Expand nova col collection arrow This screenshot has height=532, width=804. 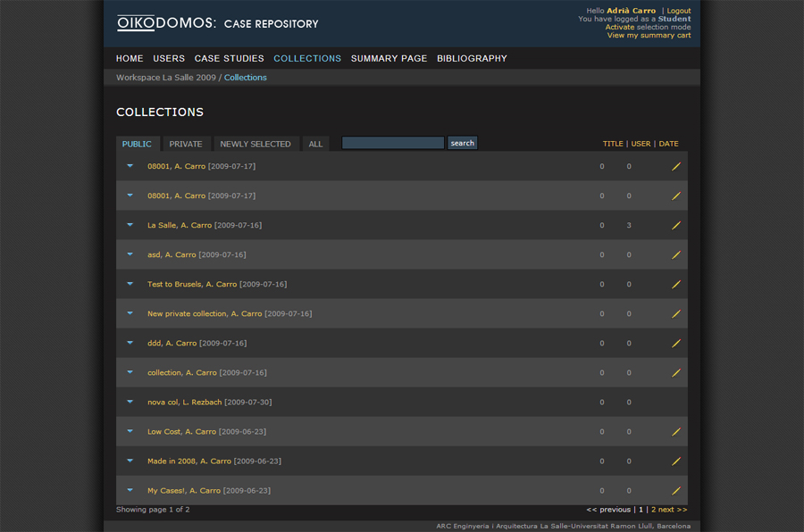click(130, 402)
